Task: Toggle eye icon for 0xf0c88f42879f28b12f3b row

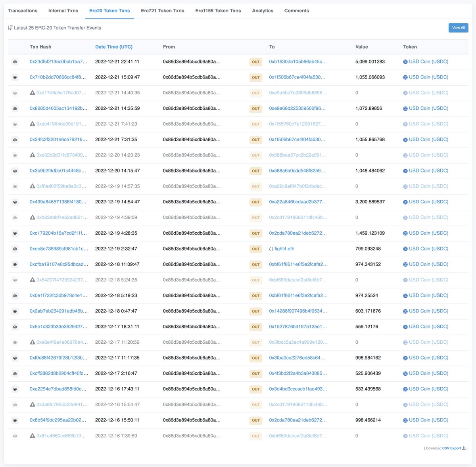Action: click(x=15, y=358)
